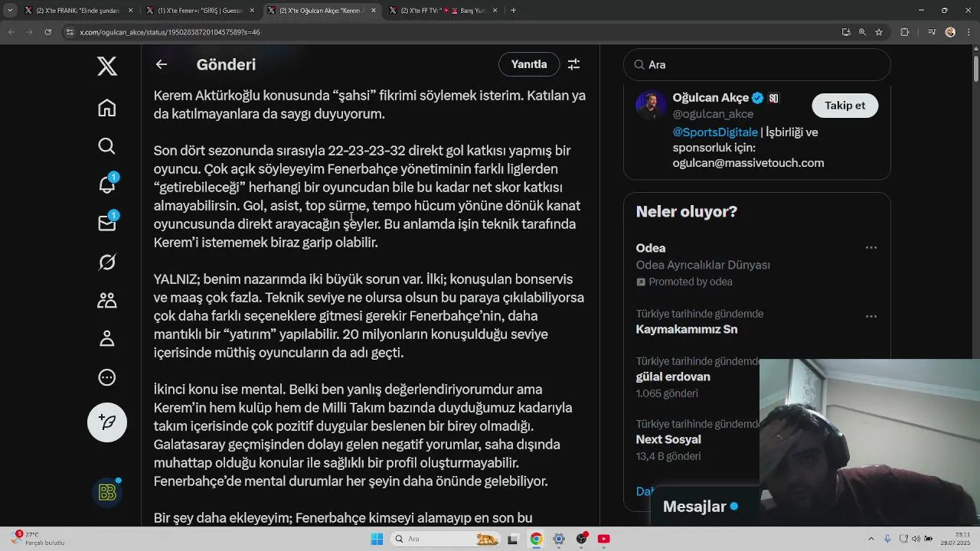This screenshot has width=980, height=551.
Task: Open the Chrome profile avatar
Action: 950,32
